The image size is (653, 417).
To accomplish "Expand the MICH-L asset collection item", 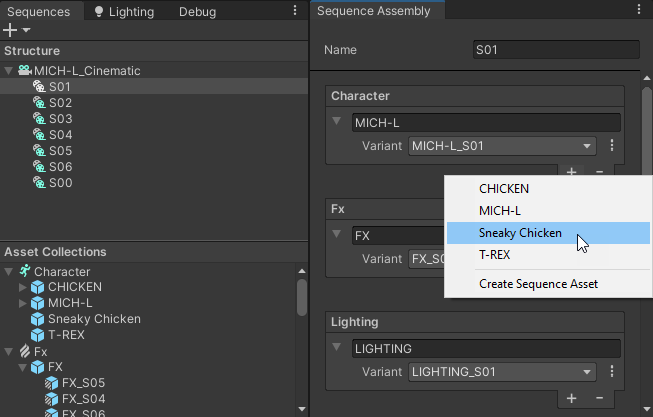I will [24, 303].
